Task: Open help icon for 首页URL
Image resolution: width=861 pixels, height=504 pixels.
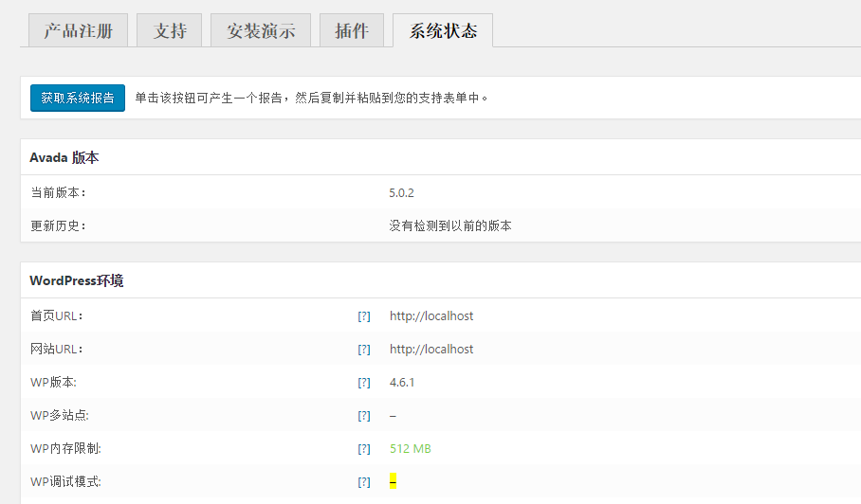Action: pyautogui.click(x=363, y=316)
